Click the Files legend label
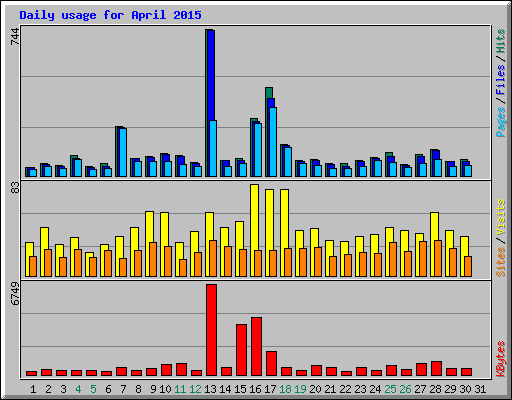Image resolution: width=512 pixels, height=400 pixels. pos(501,80)
